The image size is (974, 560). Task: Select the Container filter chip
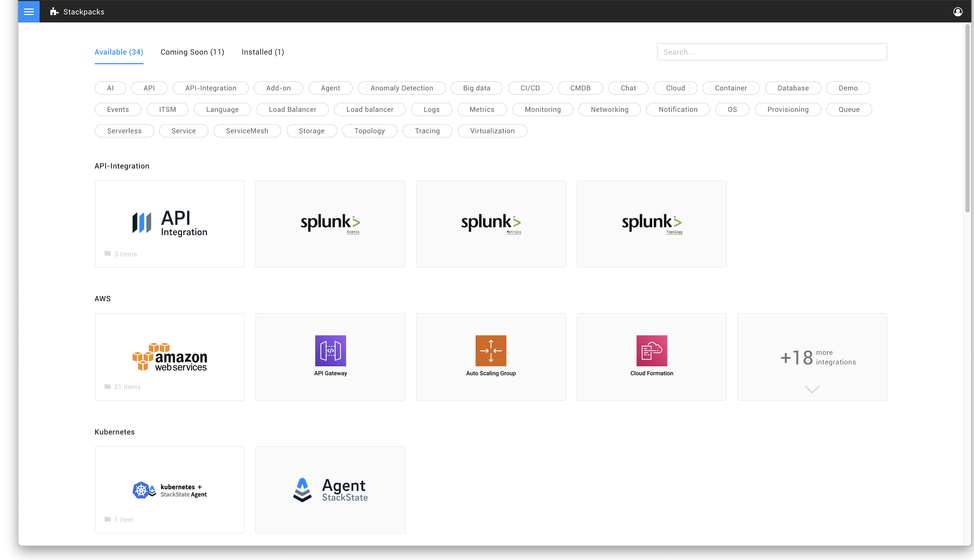[x=731, y=88]
